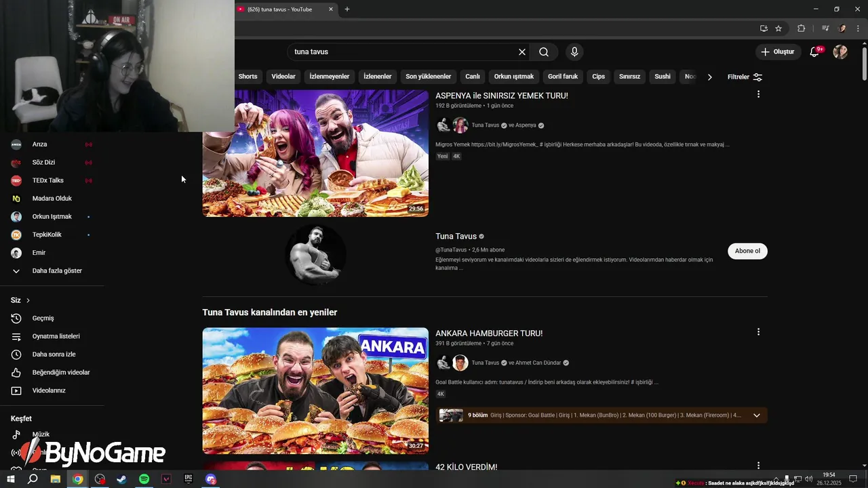Open Ahmet Can Dündar channel link

[x=538, y=363]
